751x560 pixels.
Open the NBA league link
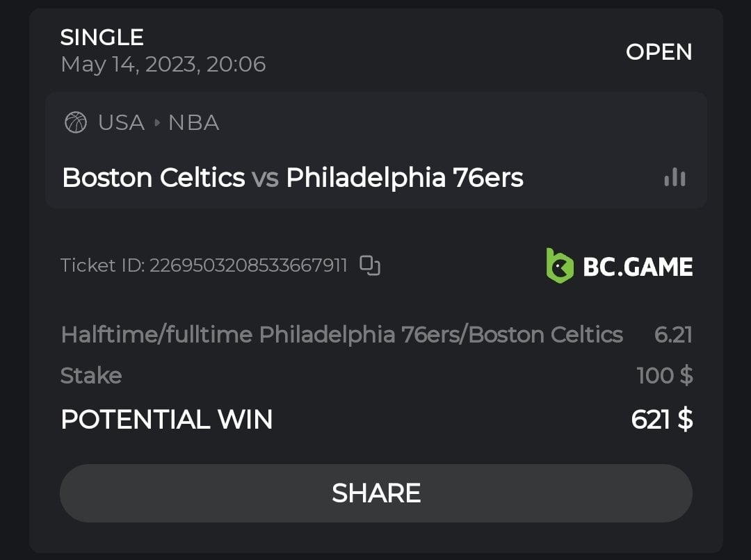coord(193,123)
